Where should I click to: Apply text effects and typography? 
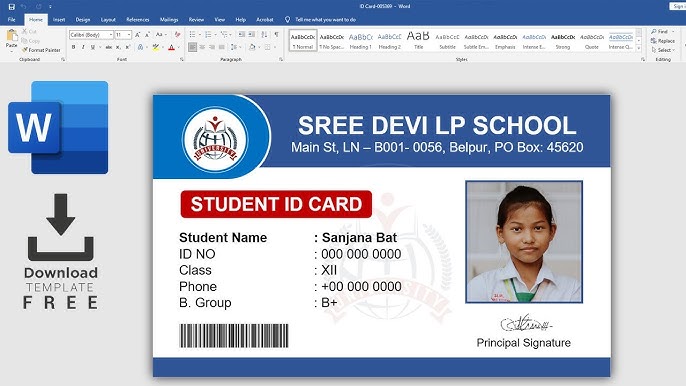141,47
